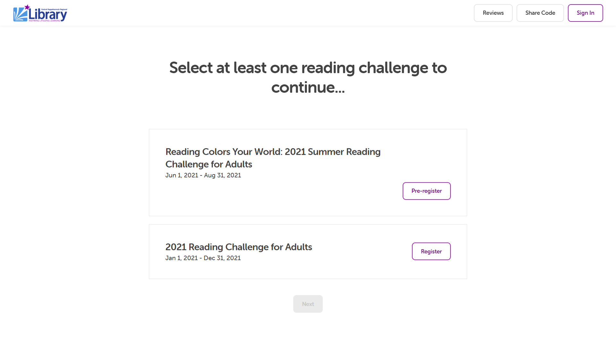Click the "Select at least one reading challenge" heading
The height and width of the screenshot is (364, 616).
pyautogui.click(x=308, y=77)
